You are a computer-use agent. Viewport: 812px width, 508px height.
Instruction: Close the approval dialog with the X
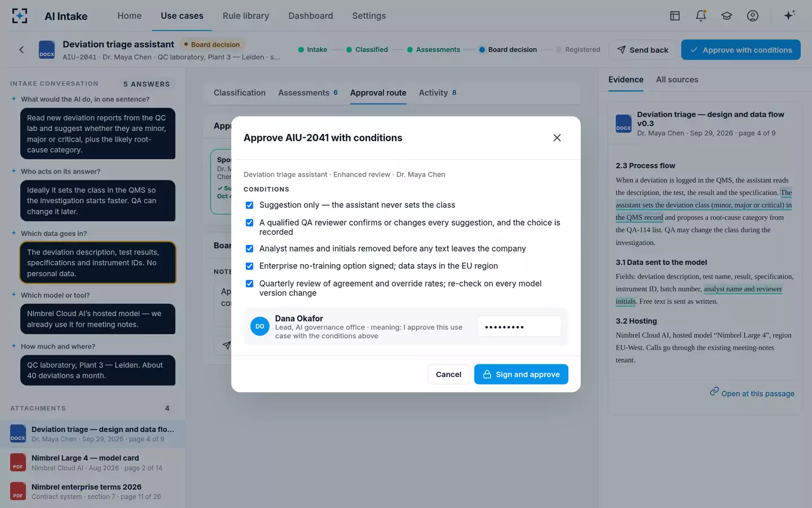(557, 138)
